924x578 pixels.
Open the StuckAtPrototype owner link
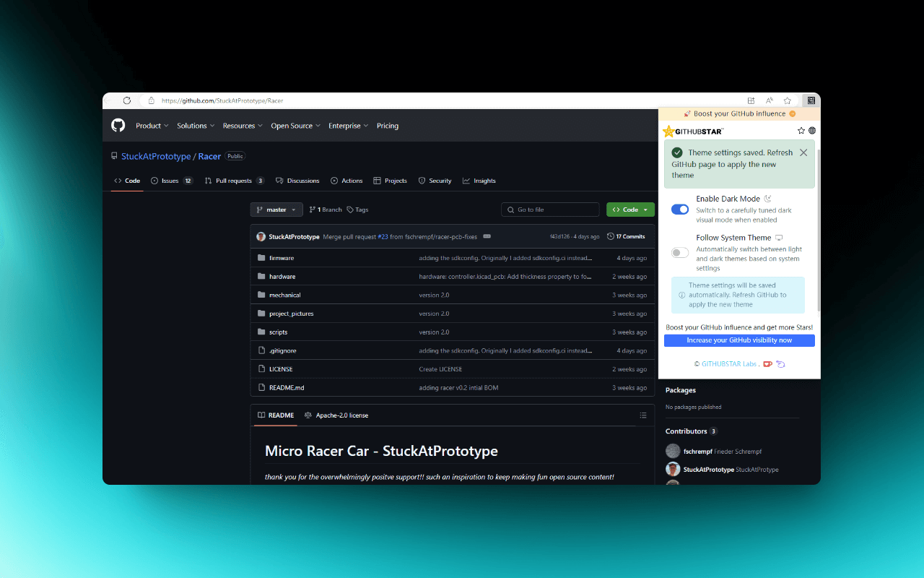[x=156, y=156]
